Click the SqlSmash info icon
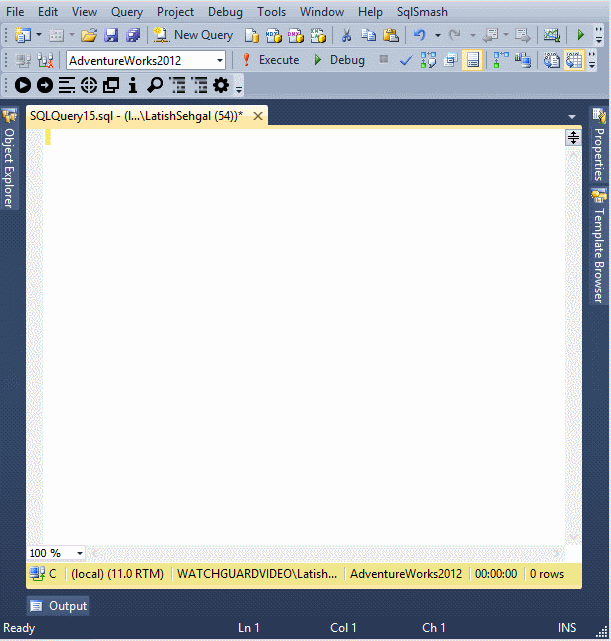Image resolution: width=611 pixels, height=641 pixels. (132, 85)
